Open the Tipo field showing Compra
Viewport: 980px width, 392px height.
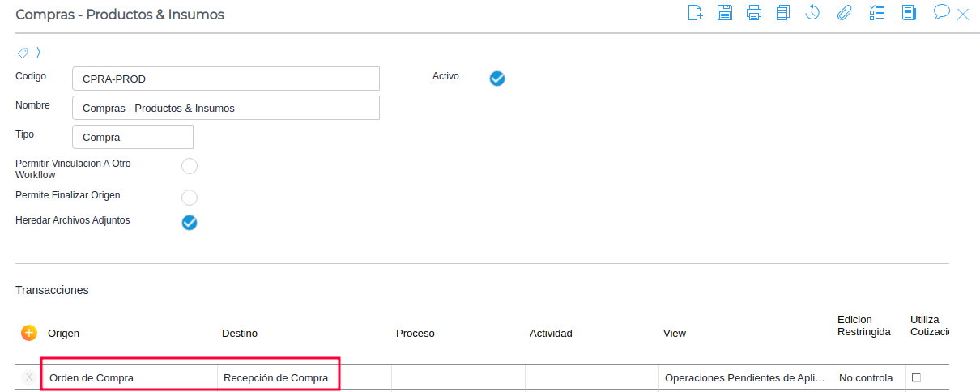[133, 137]
